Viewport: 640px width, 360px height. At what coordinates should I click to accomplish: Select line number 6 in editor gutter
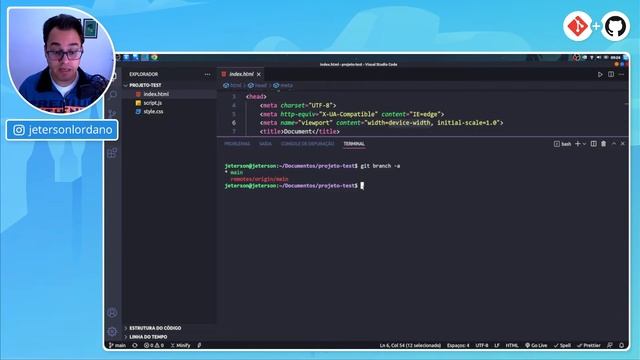pyautogui.click(x=234, y=123)
